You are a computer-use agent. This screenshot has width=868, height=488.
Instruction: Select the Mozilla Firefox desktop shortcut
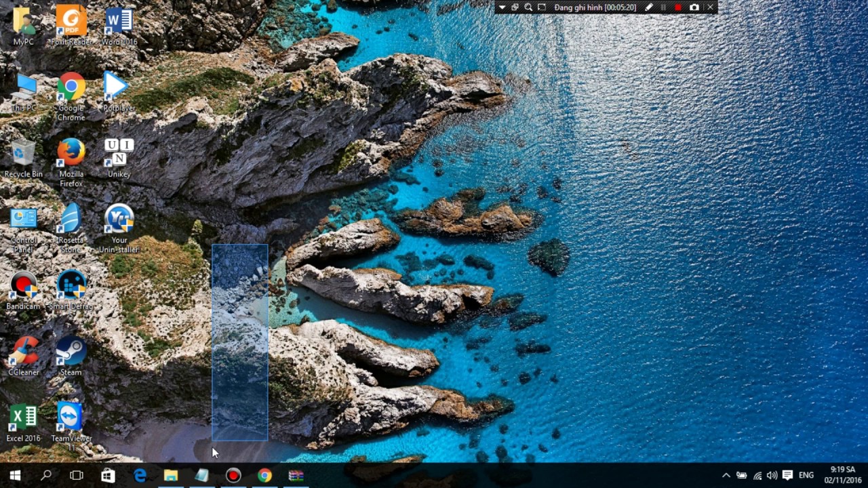pos(71,163)
